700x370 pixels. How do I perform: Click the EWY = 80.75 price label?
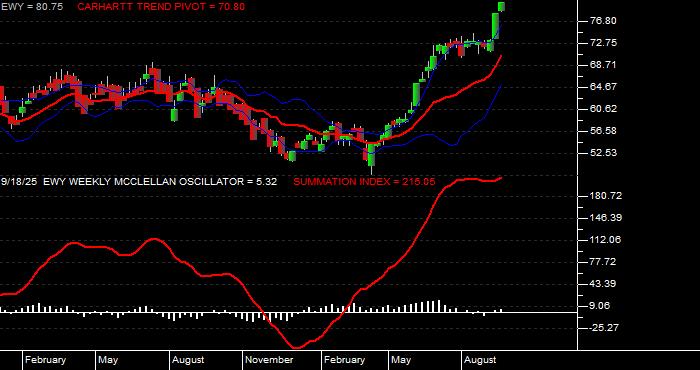[x=32, y=7]
